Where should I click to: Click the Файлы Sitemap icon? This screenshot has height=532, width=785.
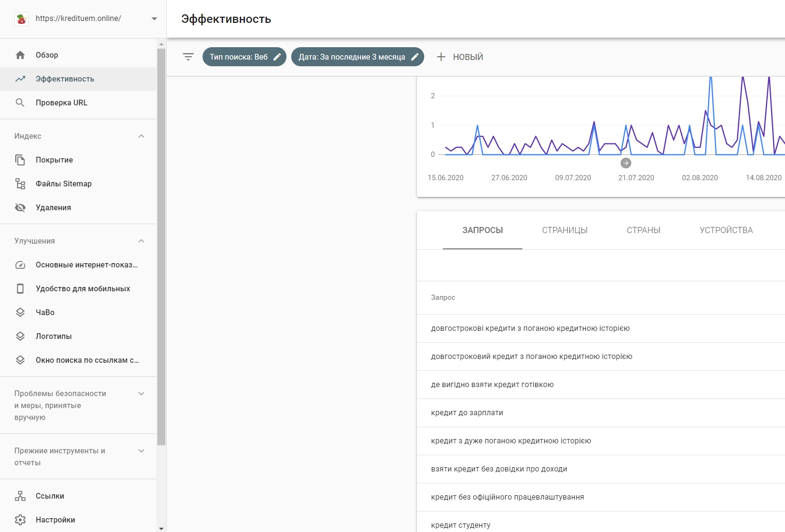tap(20, 184)
